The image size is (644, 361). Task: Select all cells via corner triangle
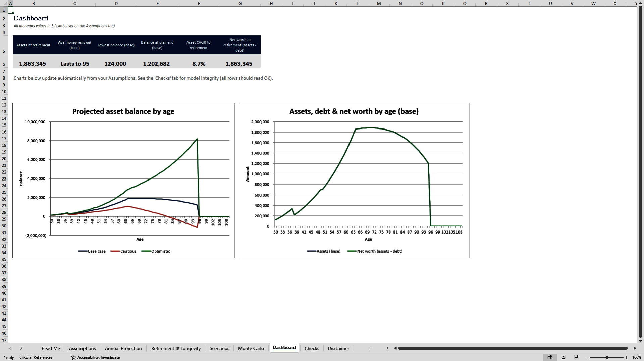pos(4,3)
